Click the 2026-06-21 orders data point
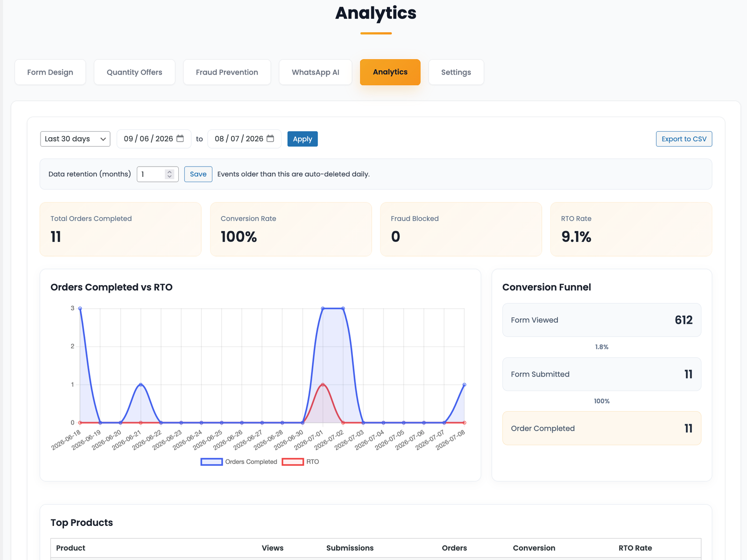The image size is (747, 560). point(141,385)
